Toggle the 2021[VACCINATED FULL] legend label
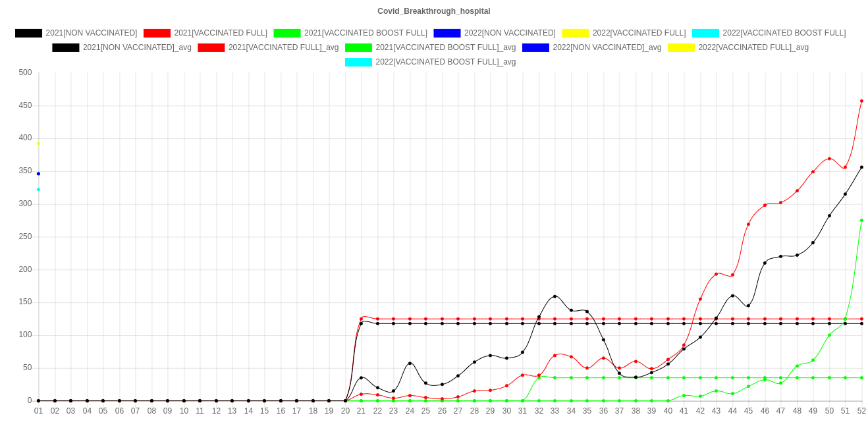This screenshot has height=434, width=868. [220, 33]
